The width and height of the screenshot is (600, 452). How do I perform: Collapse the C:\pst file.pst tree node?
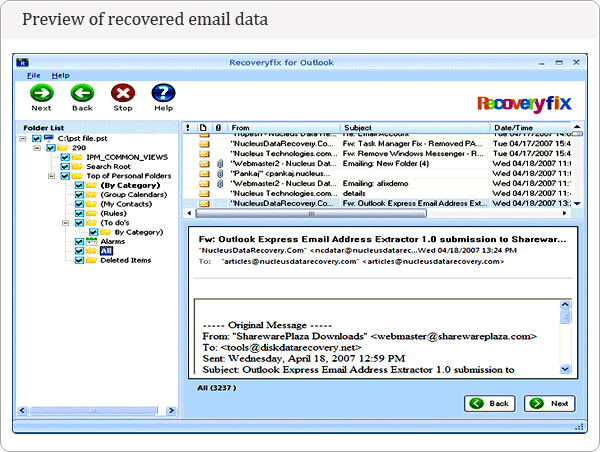pos(23,139)
